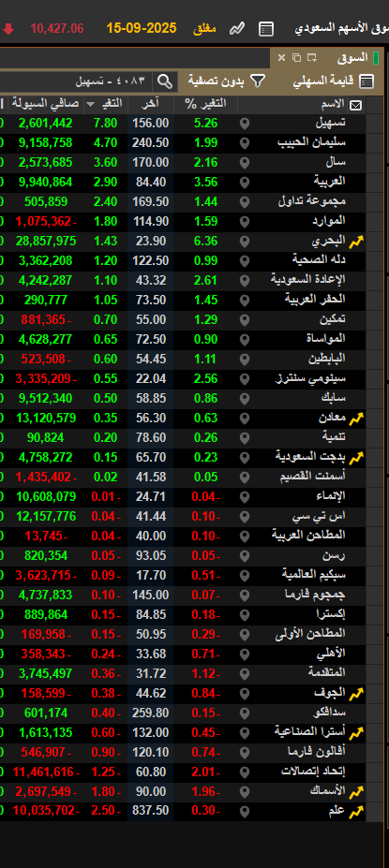Click the pin icon in إتحاد إتصالات row
This screenshot has width=389, height=868.
245,772
